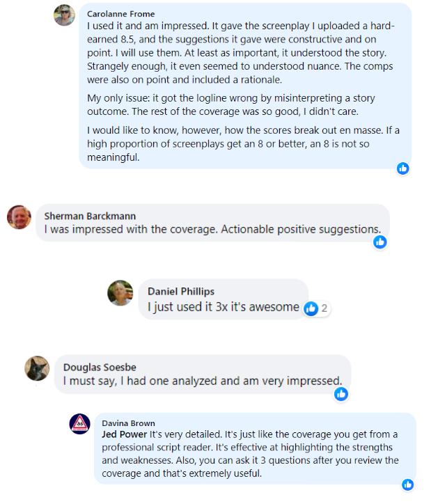View reaction count 2 on Daniel's comment
431x504 pixels.
click(x=324, y=308)
